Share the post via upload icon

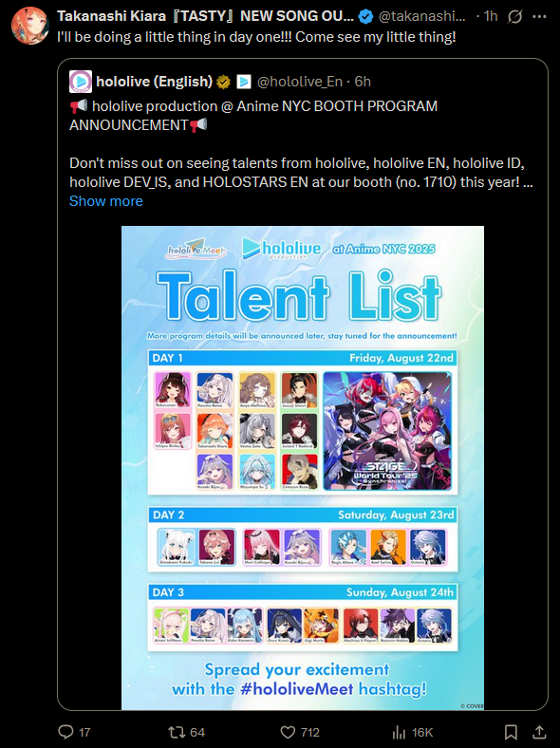539,732
